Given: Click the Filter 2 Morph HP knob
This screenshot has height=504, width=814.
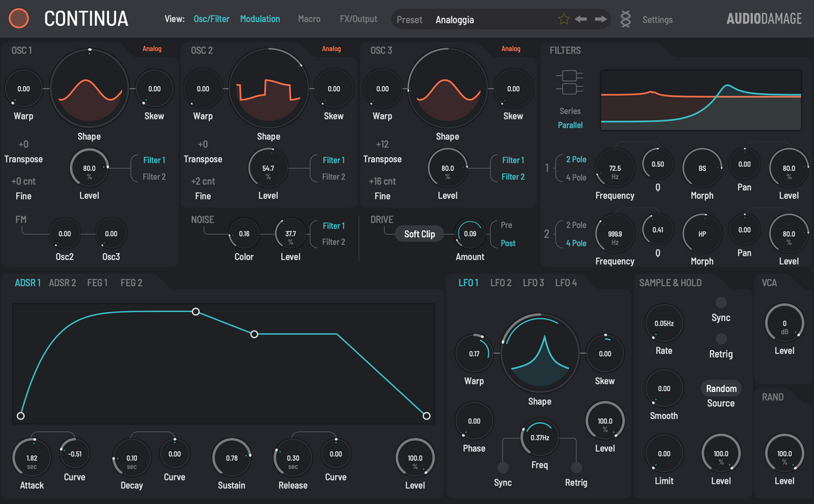Looking at the screenshot, I should [702, 234].
